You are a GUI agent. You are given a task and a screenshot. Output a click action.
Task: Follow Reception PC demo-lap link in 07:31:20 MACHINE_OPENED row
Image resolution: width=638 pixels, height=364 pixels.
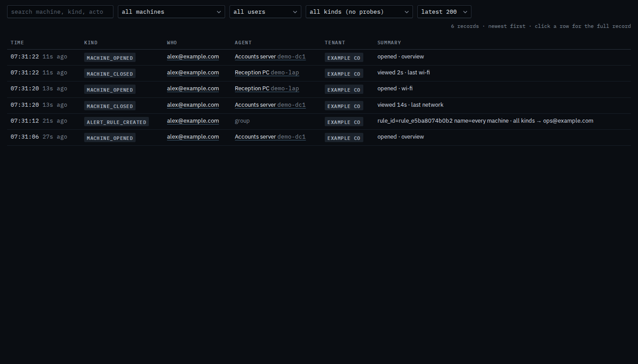(x=267, y=89)
